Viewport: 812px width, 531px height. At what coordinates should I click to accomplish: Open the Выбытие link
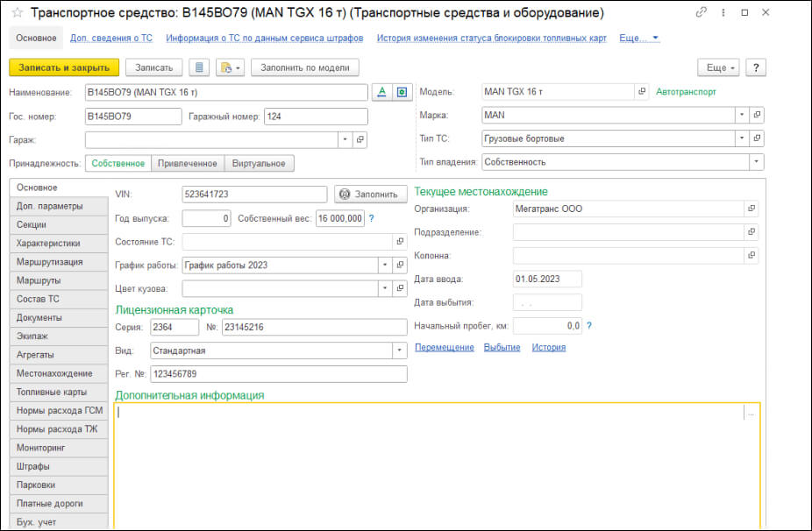tap(502, 347)
